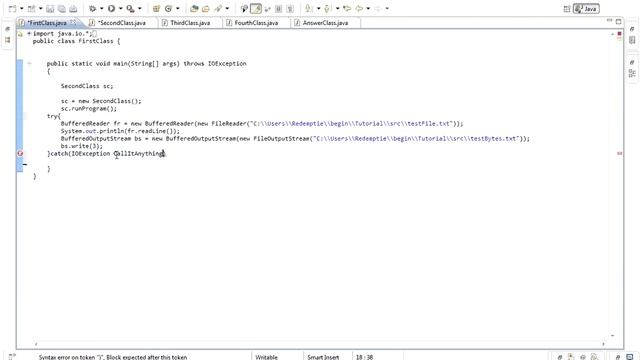Click the "bs.write(3);" line

[x=82, y=146]
